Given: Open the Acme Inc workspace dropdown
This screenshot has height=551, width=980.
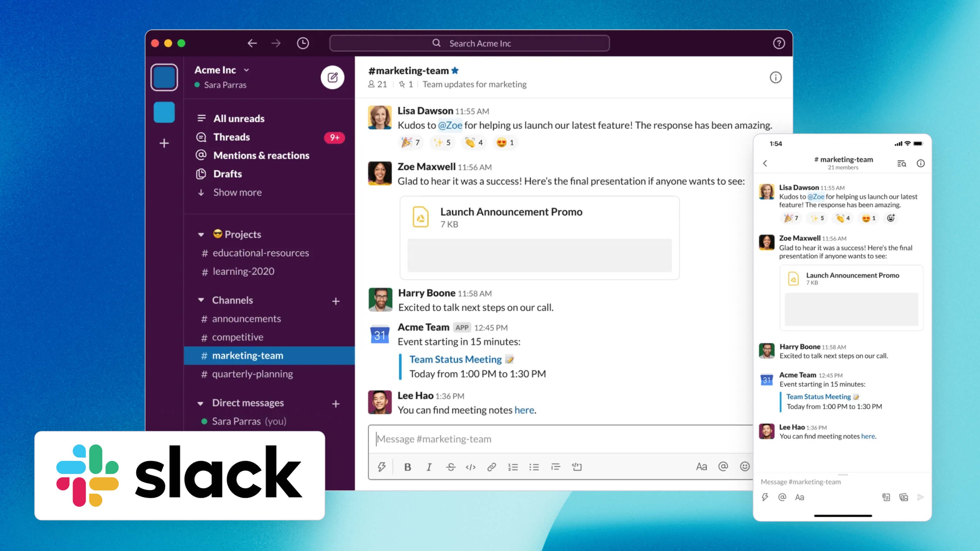Looking at the screenshot, I should 222,70.
